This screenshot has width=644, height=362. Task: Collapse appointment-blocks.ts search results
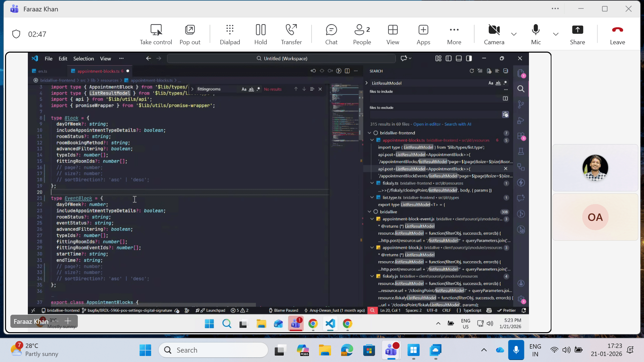point(372,140)
